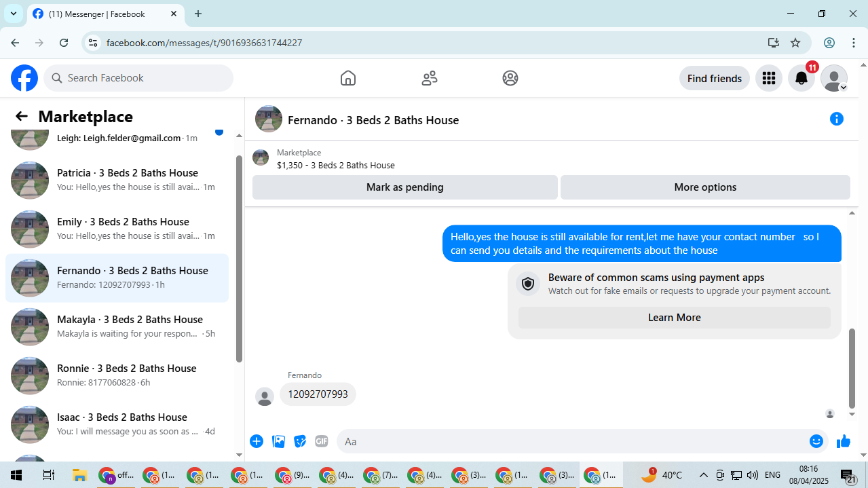The image size is (868, 488).
Task: Click the conversation header listing thumbnail
Action: pyautogui.click(x=269, y=119)
